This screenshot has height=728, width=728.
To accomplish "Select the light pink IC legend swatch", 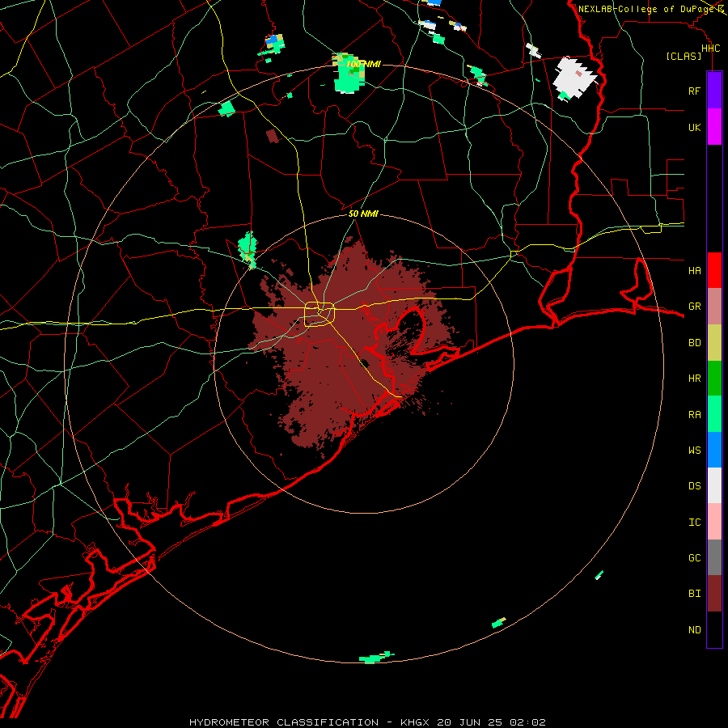I will tap(714, 522).
